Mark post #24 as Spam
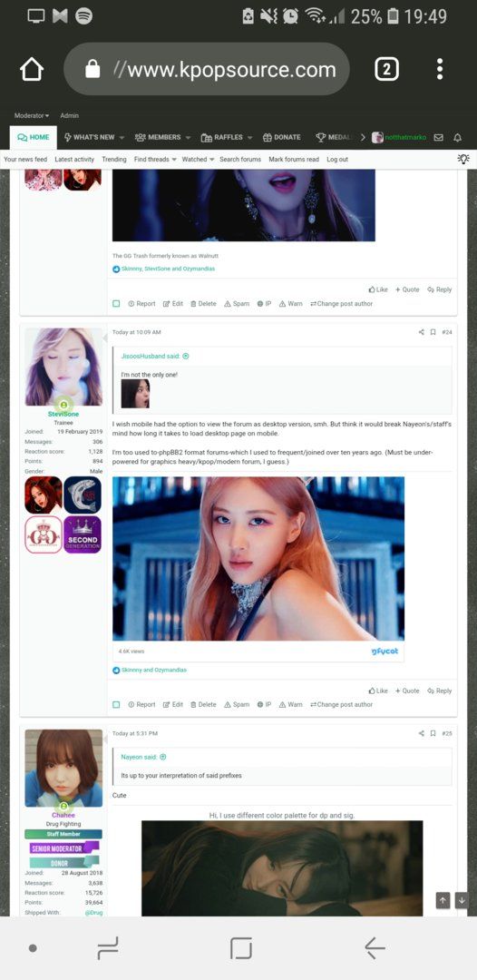Screen dimensions: 477x980 tap(237, 704)
